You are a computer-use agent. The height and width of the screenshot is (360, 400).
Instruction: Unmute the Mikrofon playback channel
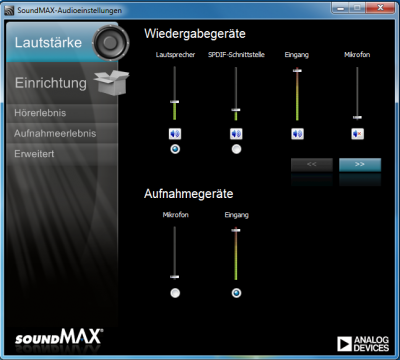coord(357,134)
